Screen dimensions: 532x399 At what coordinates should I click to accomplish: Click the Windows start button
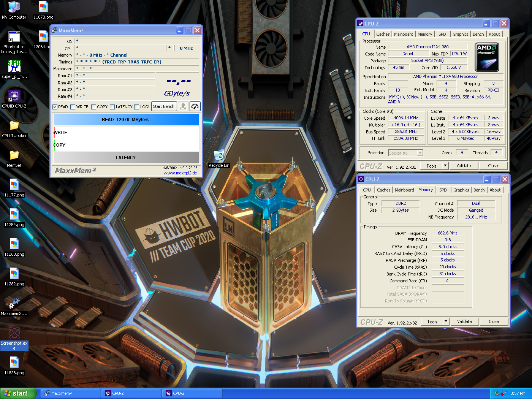click(x=18, y=393)
